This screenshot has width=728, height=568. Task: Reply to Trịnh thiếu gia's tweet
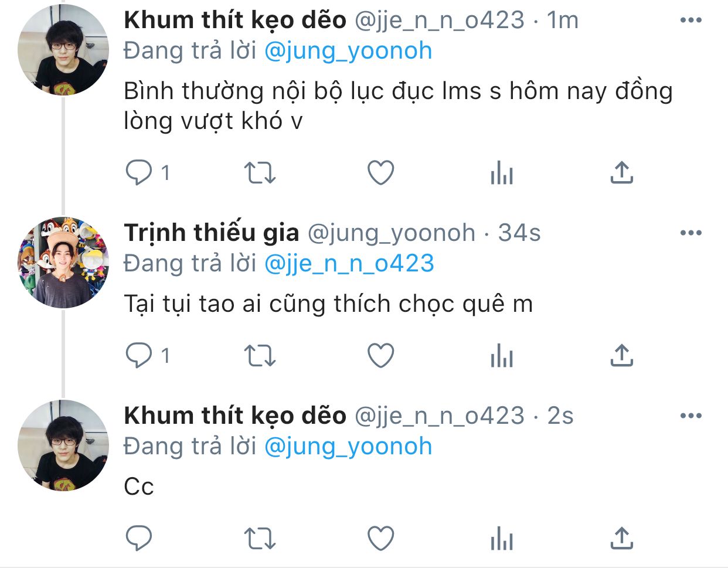point(140,355)
